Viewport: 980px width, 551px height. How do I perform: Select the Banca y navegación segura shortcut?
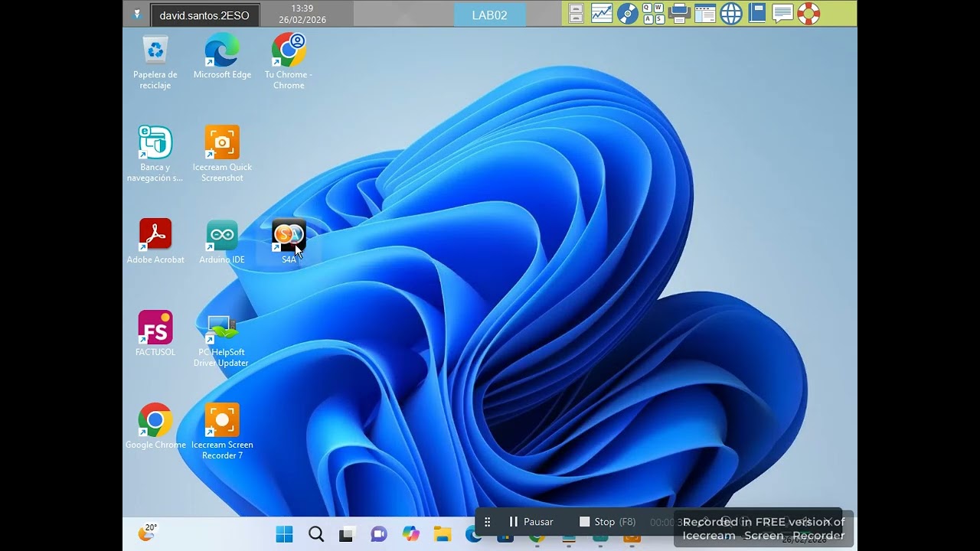point(155,154)
